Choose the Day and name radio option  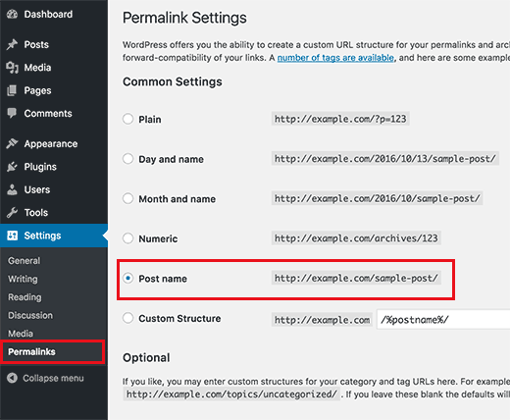click(127, 159)
